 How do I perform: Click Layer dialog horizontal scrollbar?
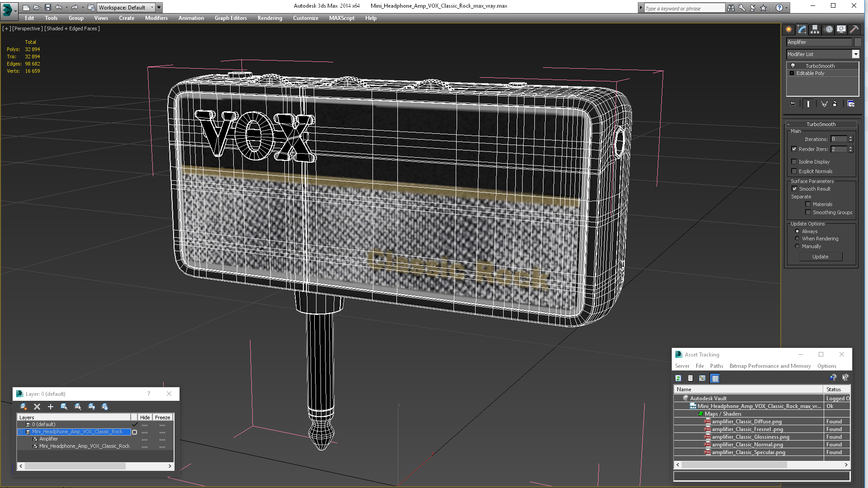coord(95,466)
